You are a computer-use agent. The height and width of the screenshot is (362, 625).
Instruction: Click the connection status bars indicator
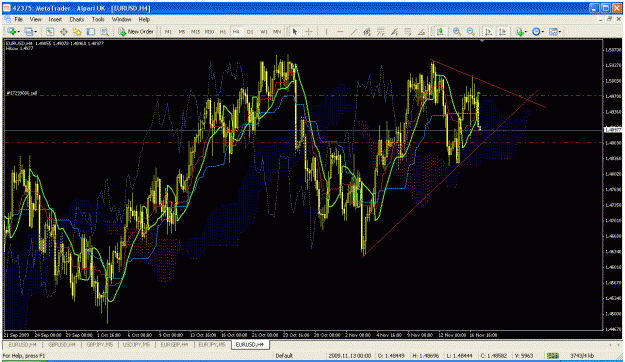click(x=552, y=356)
